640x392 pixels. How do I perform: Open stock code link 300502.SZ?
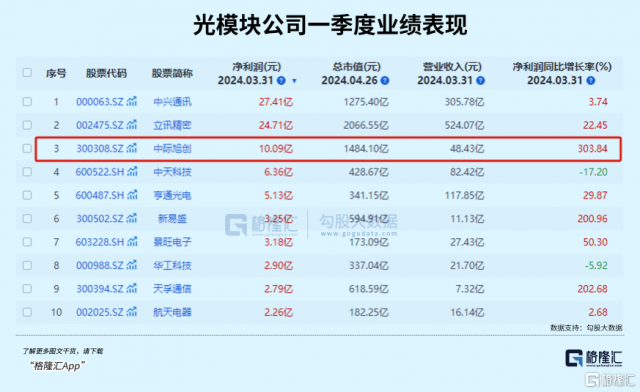click(100, 219)
